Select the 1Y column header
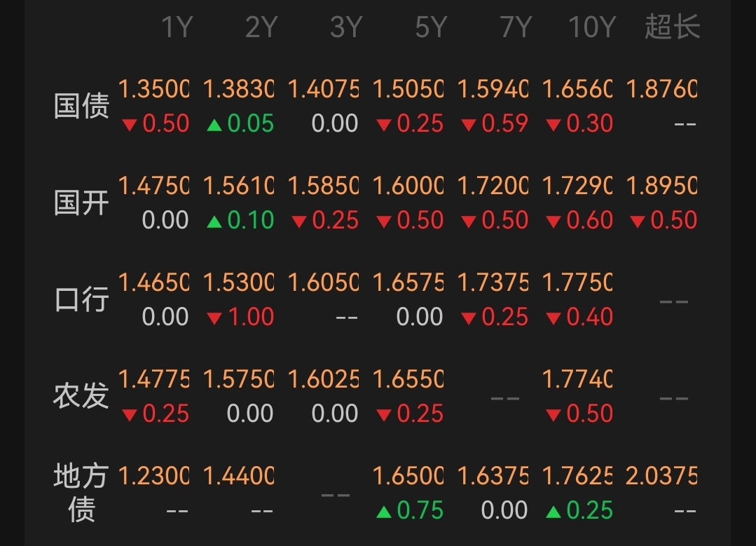756x546 pixels. point(177,27)
